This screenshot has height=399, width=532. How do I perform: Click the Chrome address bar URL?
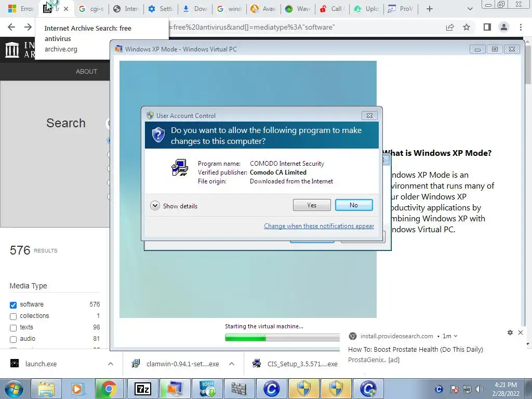coord(252,27)
